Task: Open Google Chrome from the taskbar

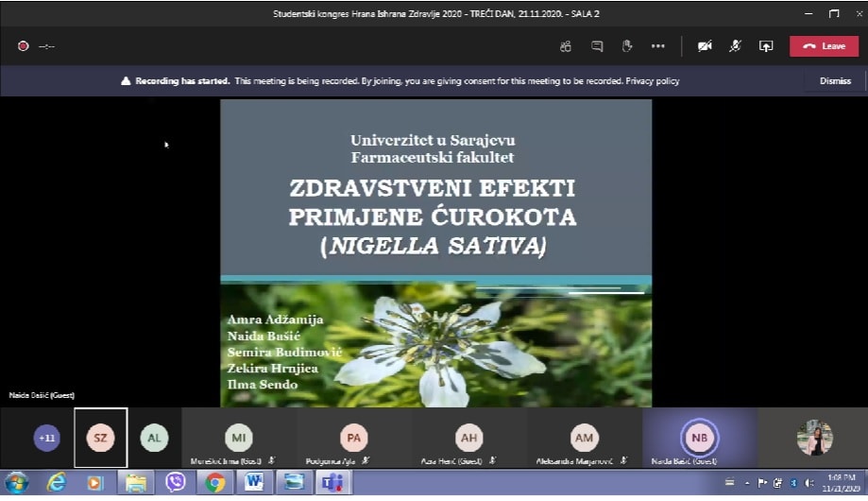Action: (215, 482)
